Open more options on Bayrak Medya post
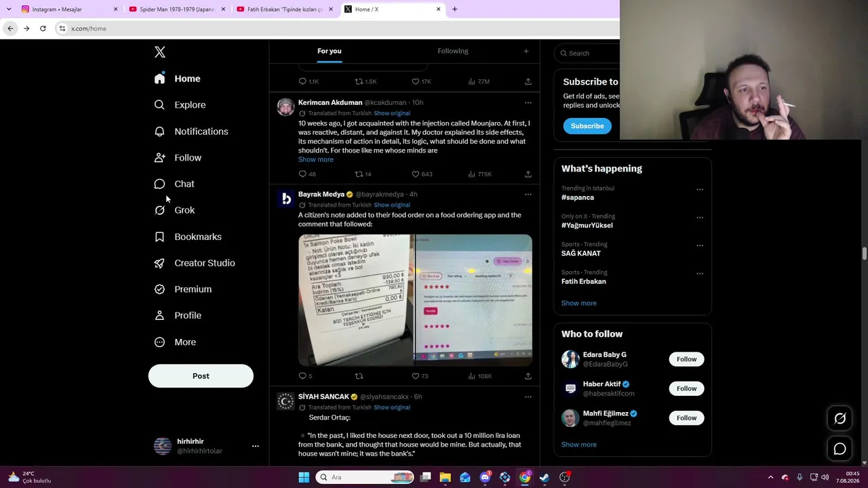Viewport: 868px width, 488px height. (x=528, y=195)
